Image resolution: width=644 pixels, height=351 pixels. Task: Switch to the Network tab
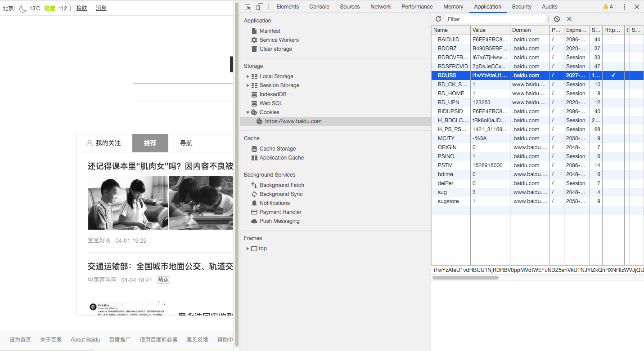(x=381, y=7)
